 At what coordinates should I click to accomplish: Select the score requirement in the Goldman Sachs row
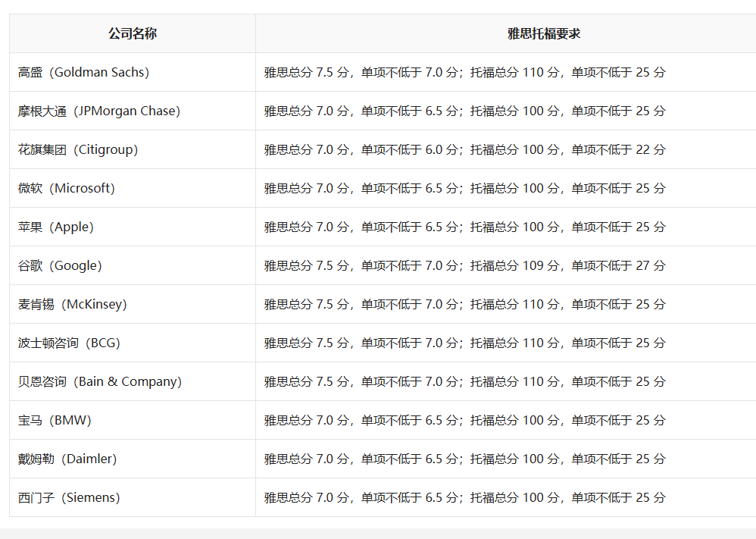[x=464, y=73]
